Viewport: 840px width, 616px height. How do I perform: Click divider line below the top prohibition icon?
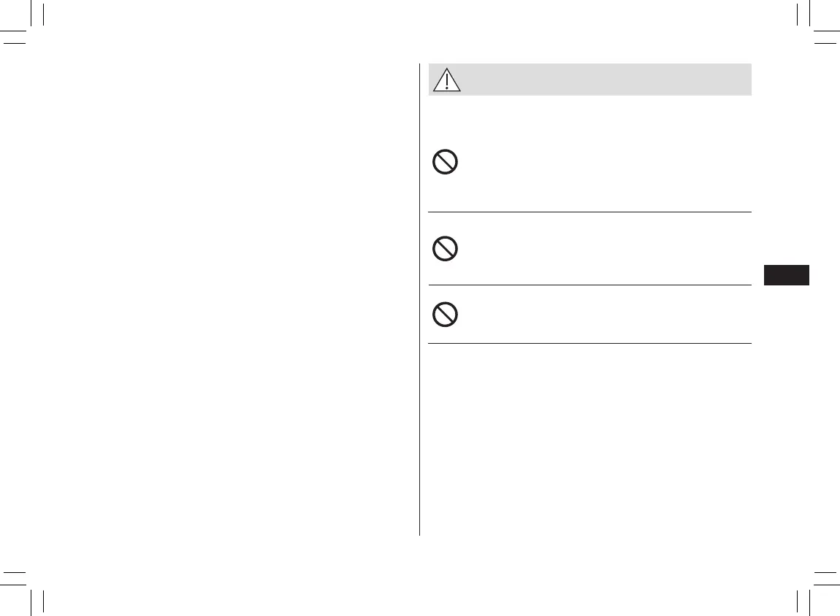(589, 212)
